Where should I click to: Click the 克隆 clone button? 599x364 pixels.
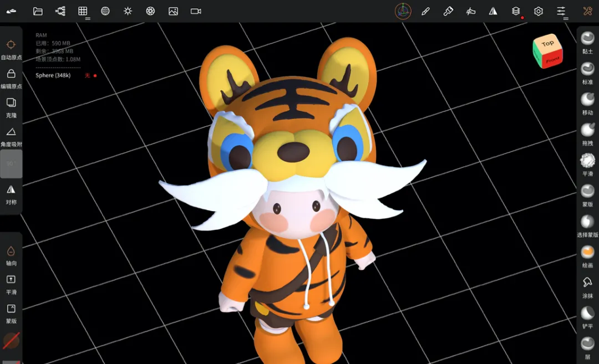pyautogui.click(x=11, y=107)
